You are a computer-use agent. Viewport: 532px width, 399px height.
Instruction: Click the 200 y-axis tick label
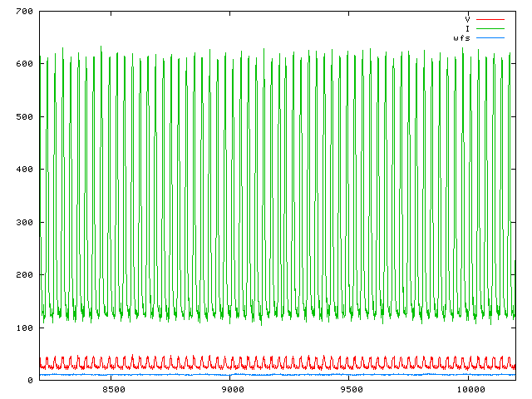(23, 275)
